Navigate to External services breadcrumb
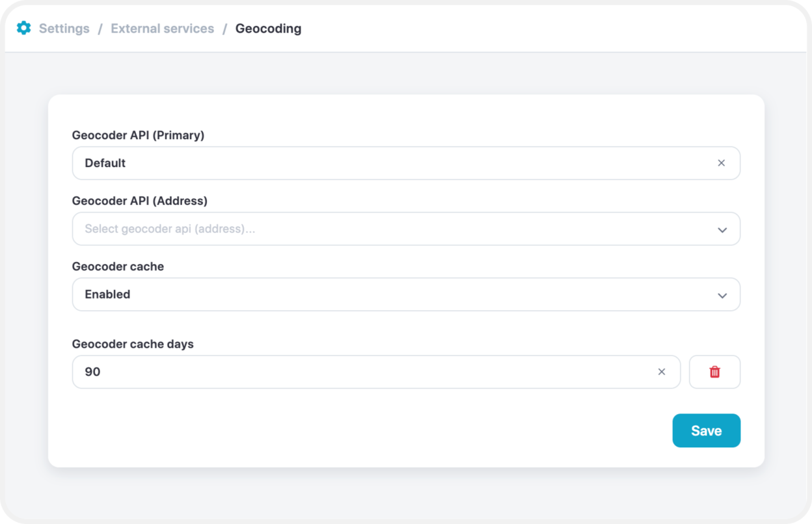 [162, 29]
